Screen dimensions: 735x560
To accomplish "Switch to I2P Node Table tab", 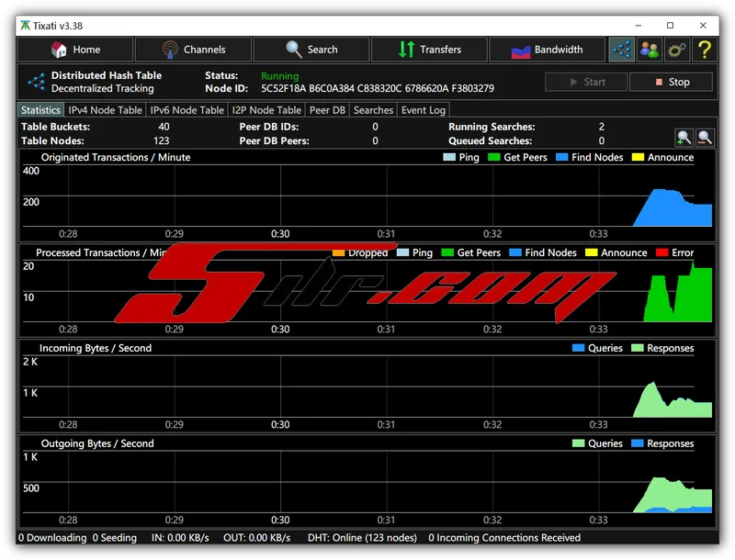I will coord(266,110).
